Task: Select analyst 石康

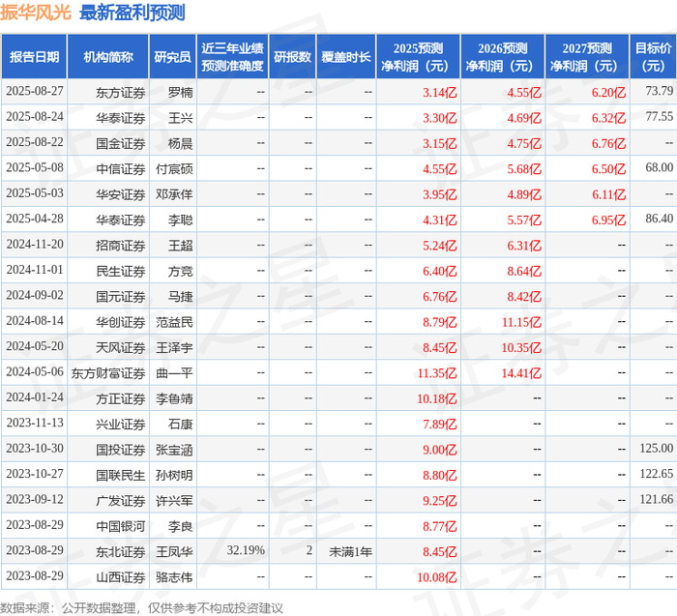Action: (180, 423)
